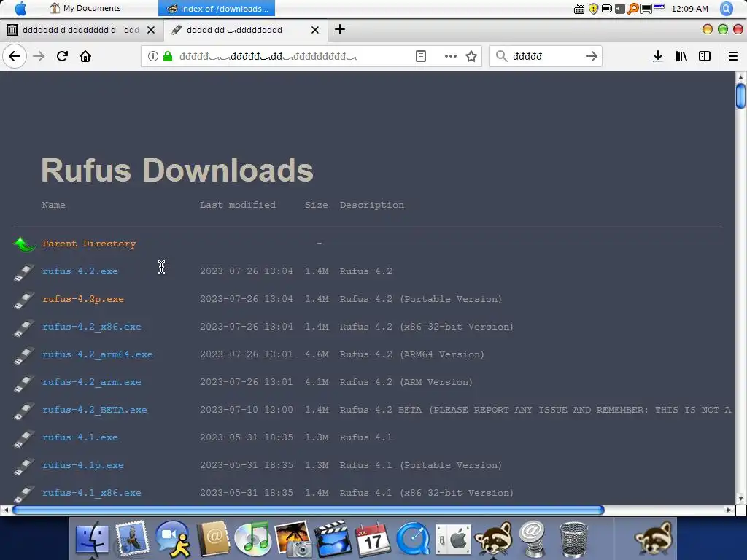747x560 pixels.
Task: Click the horizontal scrollbar right arrow
Action: click(729, 510)
